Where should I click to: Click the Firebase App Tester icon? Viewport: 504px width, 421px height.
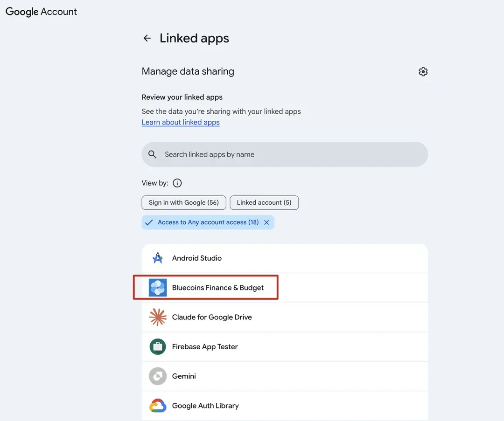[158, 346]
